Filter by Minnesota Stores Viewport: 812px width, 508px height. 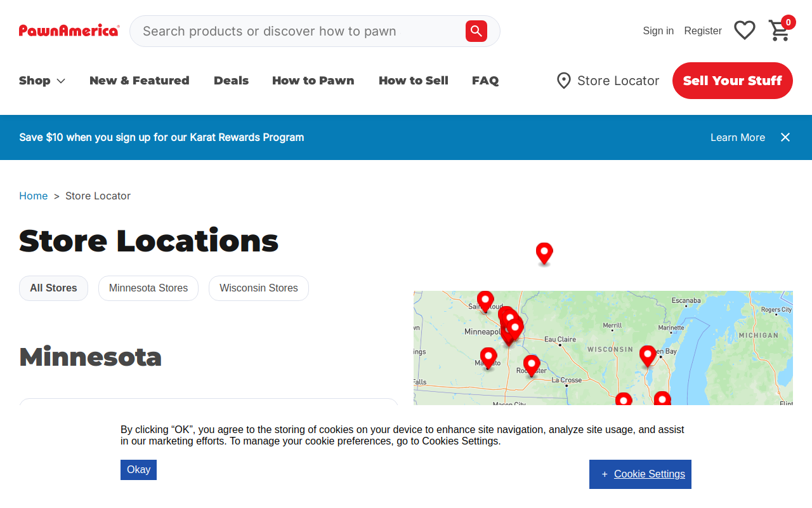tap(148, 288)
